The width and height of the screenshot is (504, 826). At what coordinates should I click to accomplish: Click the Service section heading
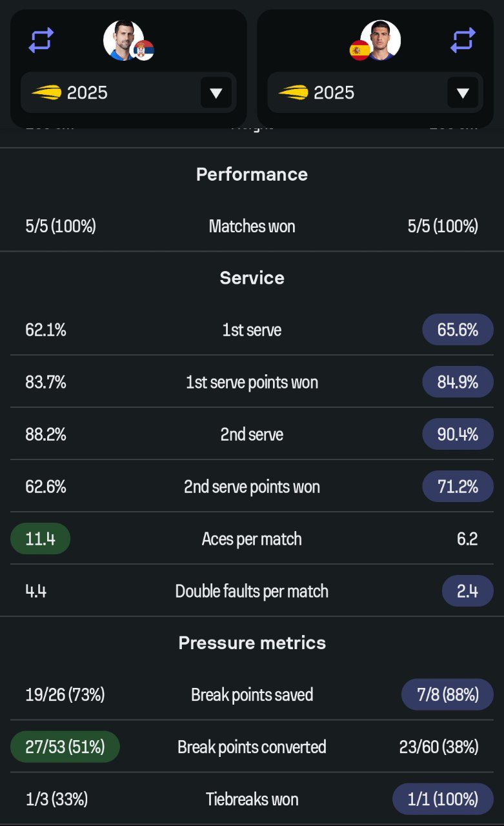pyautogui.click(x=252, y=277)
